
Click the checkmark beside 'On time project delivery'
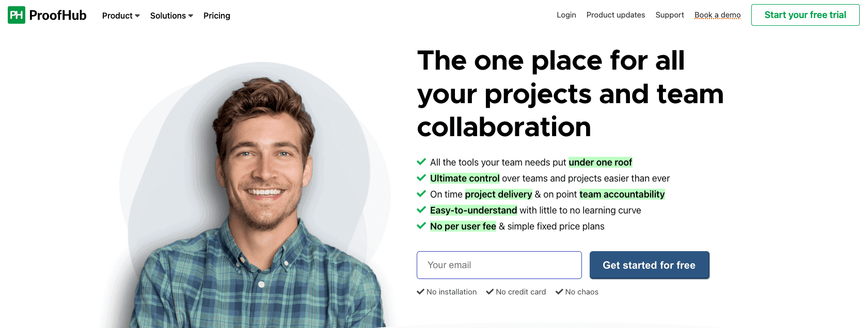tap(421, 193)
